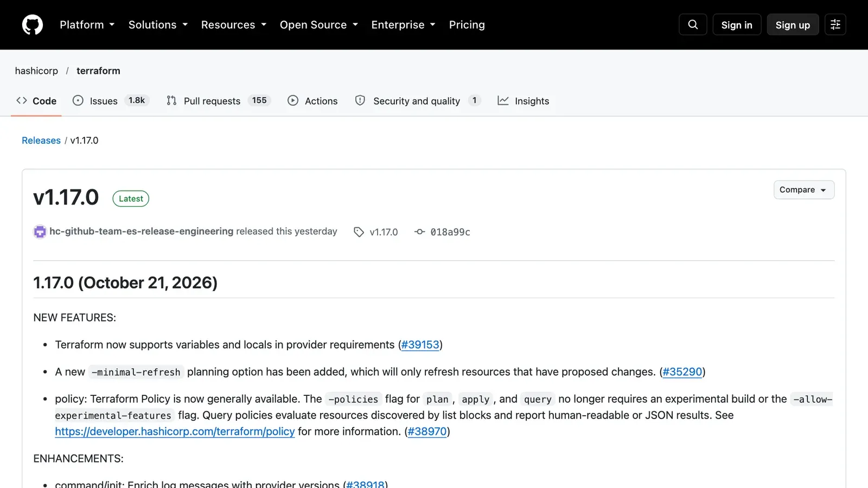Go to the Pricing page
Viewport: 868px width, 488px height.
pyautogui.click(x=467, y=25)
